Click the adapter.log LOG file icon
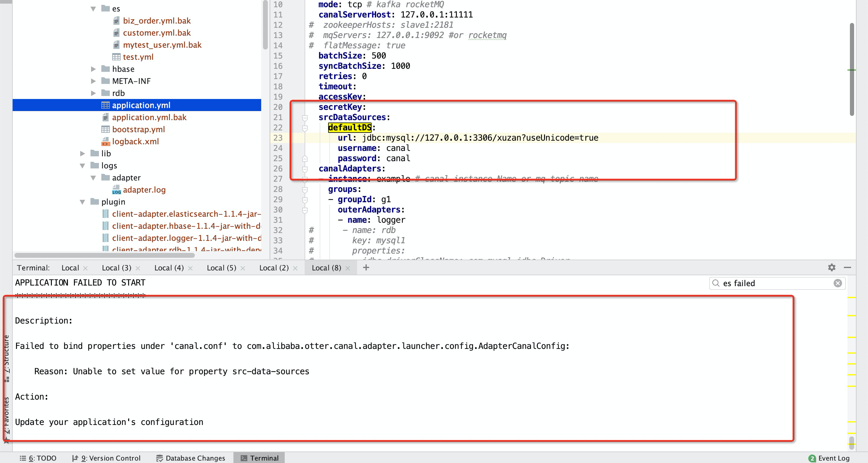 click(x=116, y=190)
